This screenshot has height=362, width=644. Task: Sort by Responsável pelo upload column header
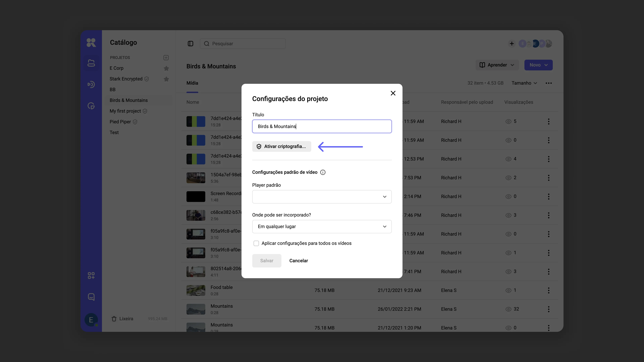(x=467, y=102)
